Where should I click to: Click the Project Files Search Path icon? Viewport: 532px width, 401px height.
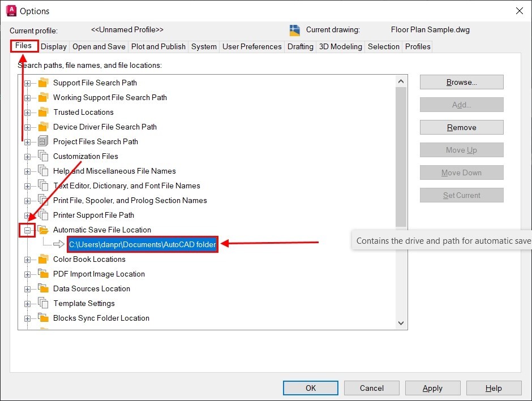coord(43,141)
